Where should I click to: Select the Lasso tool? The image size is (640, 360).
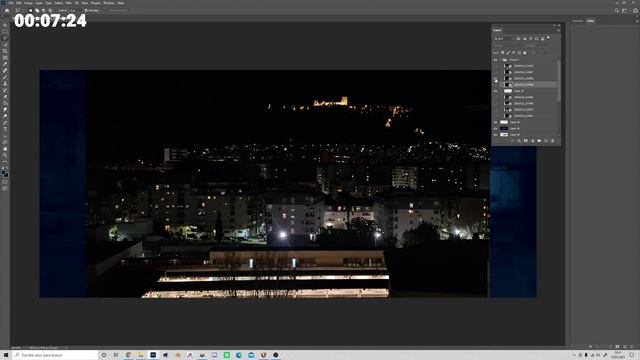5,38
